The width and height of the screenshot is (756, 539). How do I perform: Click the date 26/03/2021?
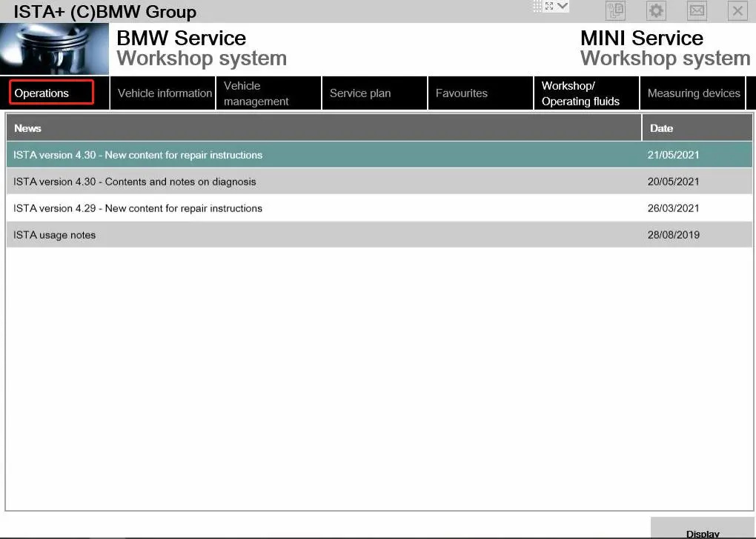674,208
